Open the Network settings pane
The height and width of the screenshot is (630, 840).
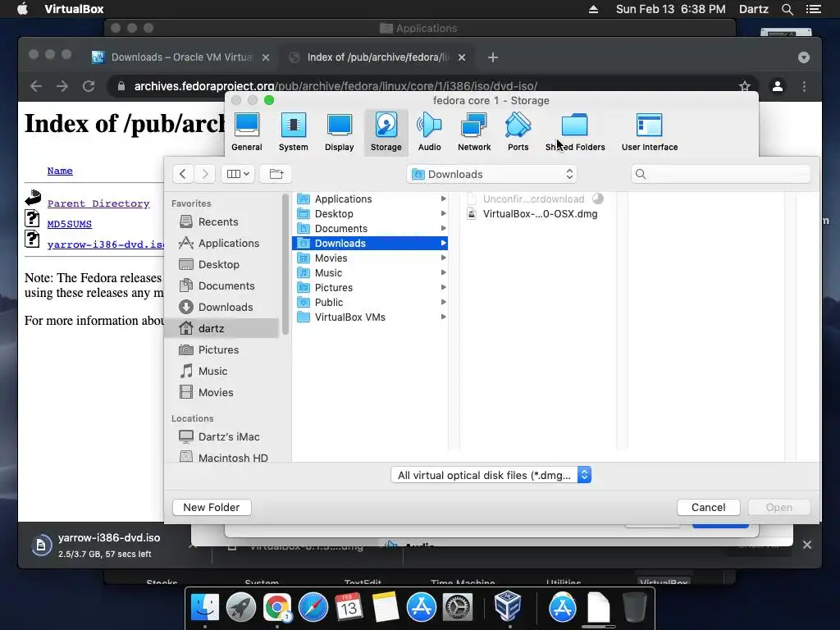click(473, 132)
